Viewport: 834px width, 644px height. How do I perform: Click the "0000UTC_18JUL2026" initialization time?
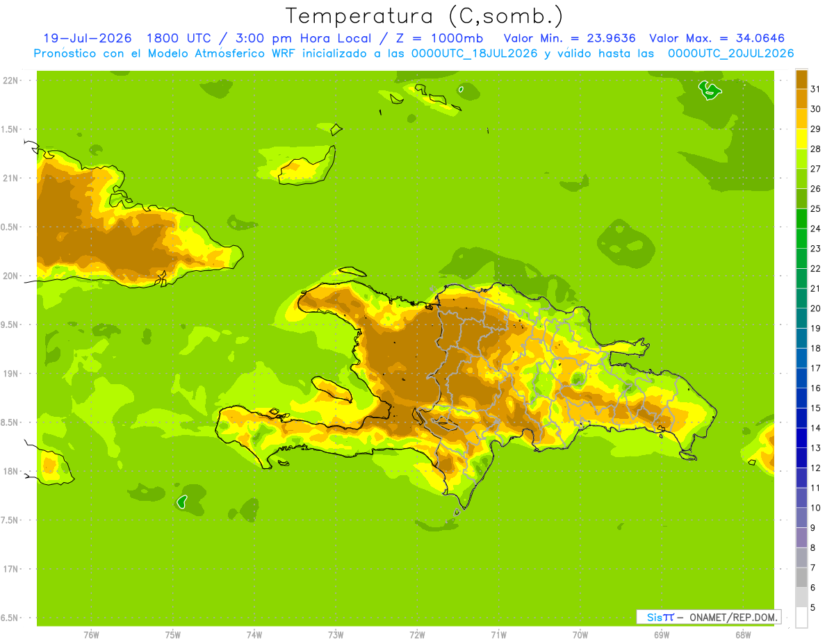(475, 53)
